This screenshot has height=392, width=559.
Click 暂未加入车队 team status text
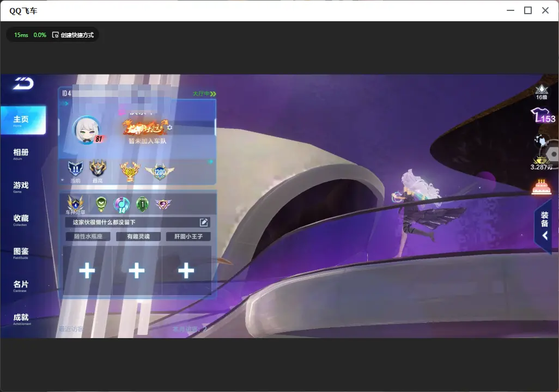tap(147, 141)
